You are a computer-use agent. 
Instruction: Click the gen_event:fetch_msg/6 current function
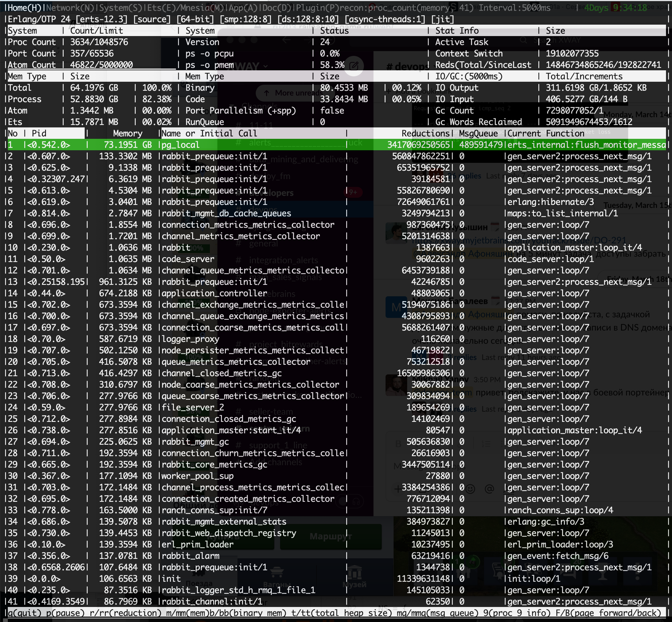558,556
